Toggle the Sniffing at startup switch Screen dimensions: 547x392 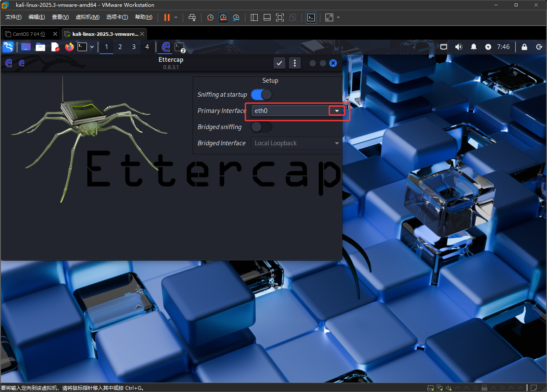(261, 94)
